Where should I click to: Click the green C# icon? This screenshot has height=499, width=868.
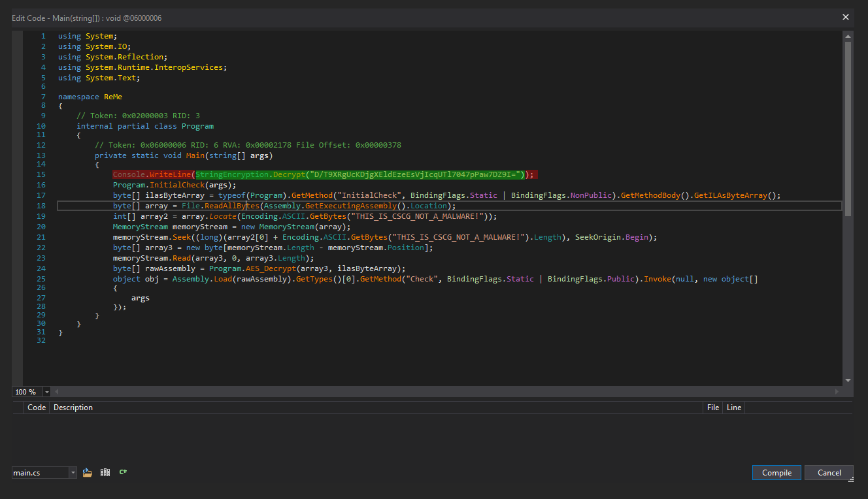123,472
